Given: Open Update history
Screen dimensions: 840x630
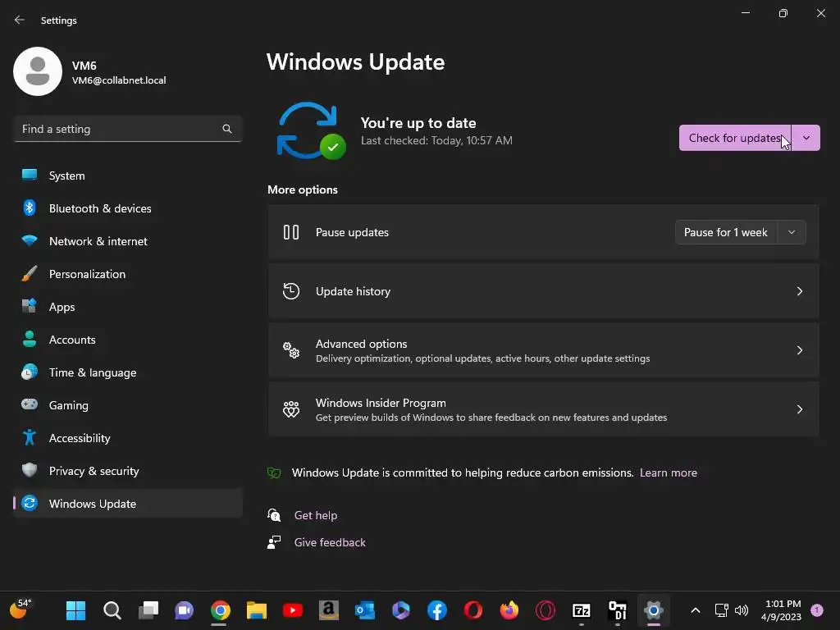Looking at the screenshot, I should point(543,291).
